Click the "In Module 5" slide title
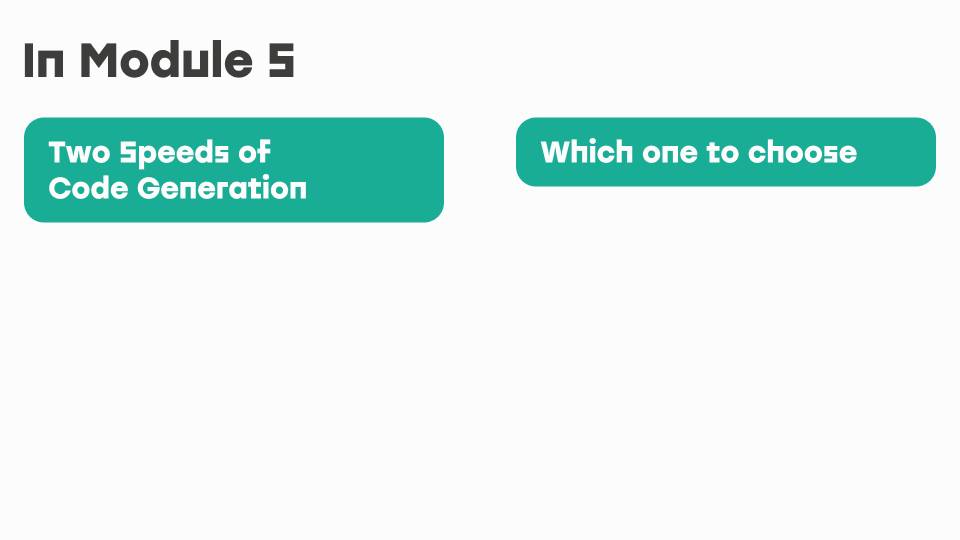Viewport: 960px width, 540px height. click(159, 61)
